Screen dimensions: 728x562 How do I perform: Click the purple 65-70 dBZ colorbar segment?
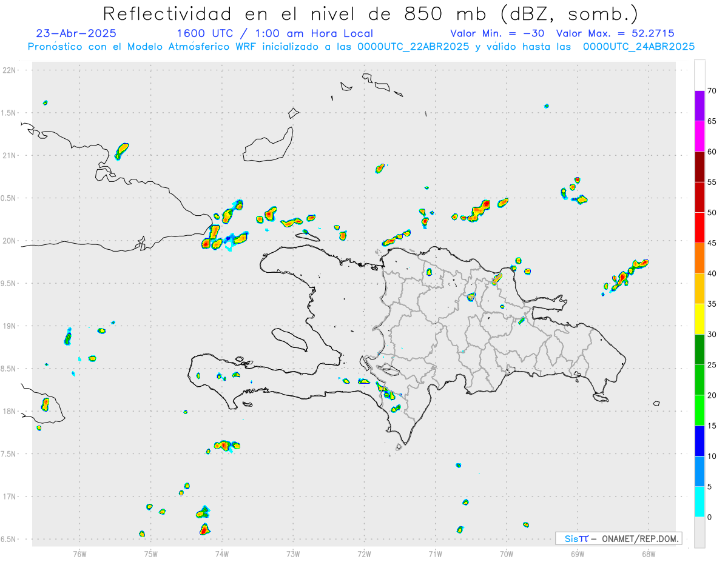pos(699,106)
